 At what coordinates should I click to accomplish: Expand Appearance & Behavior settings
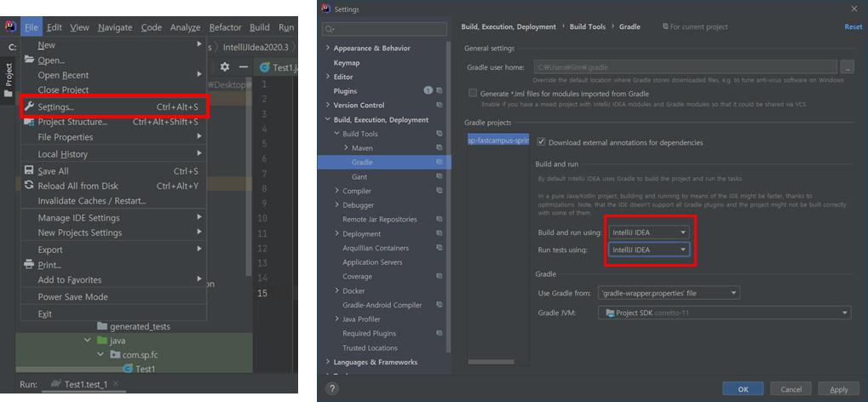[x=328, y=49]
